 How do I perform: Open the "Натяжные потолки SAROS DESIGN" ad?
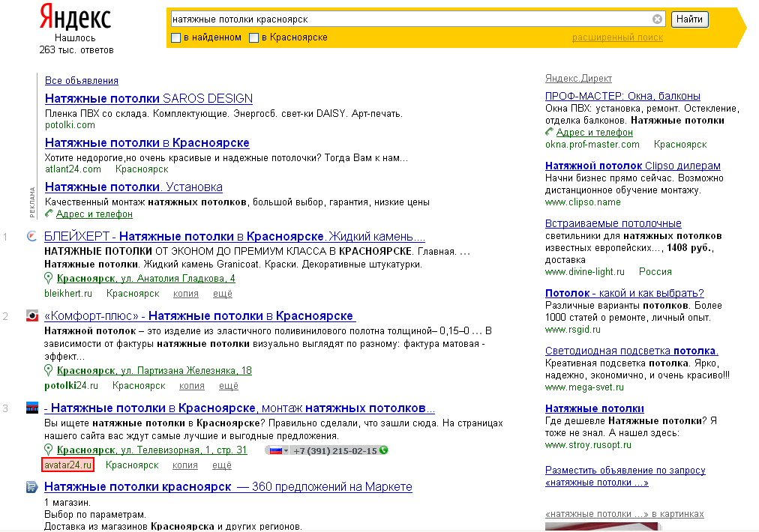coord(148,99)
